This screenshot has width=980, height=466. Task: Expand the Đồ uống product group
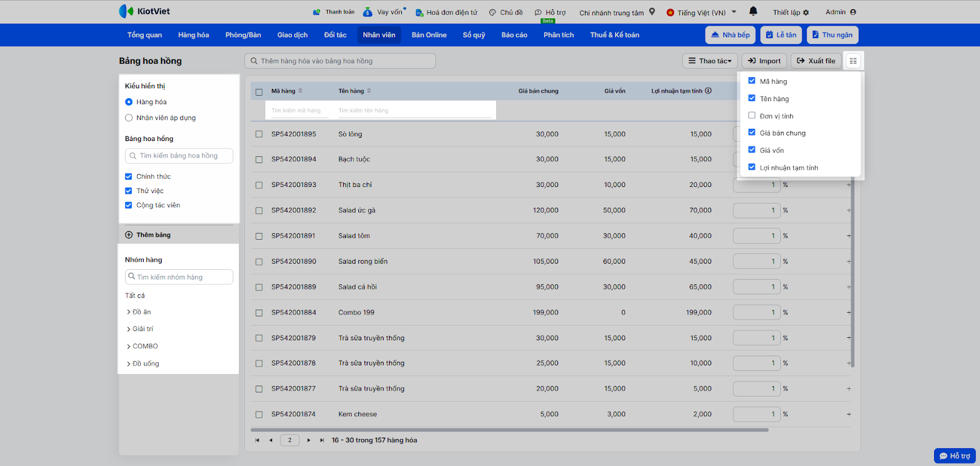click(129, 364)
